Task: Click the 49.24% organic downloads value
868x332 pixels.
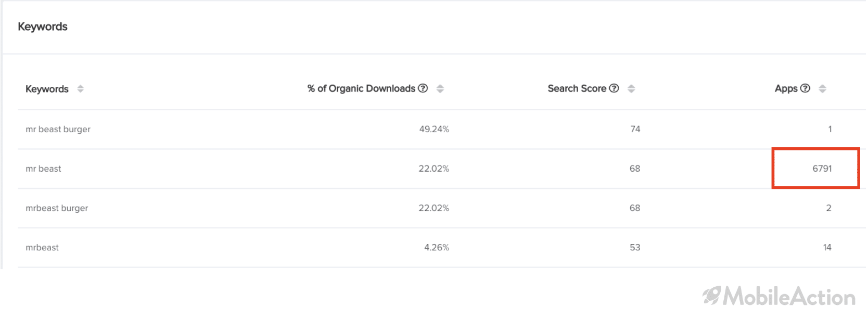Action: [x=434, y=129]
